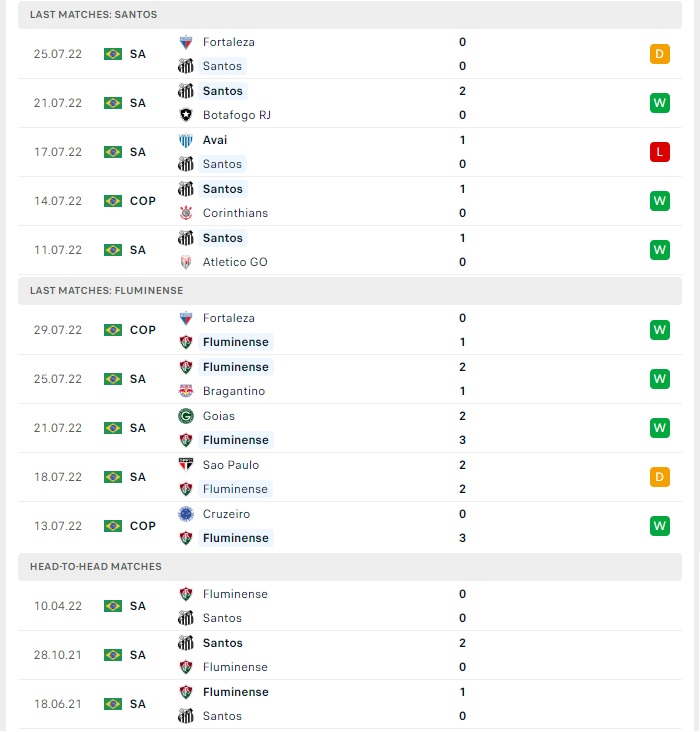Image resolution: width=700 pixels, height=732 pixels.
Task: Open the 28.10.21 Santos vs Fluminense match row
Action: 350,655
